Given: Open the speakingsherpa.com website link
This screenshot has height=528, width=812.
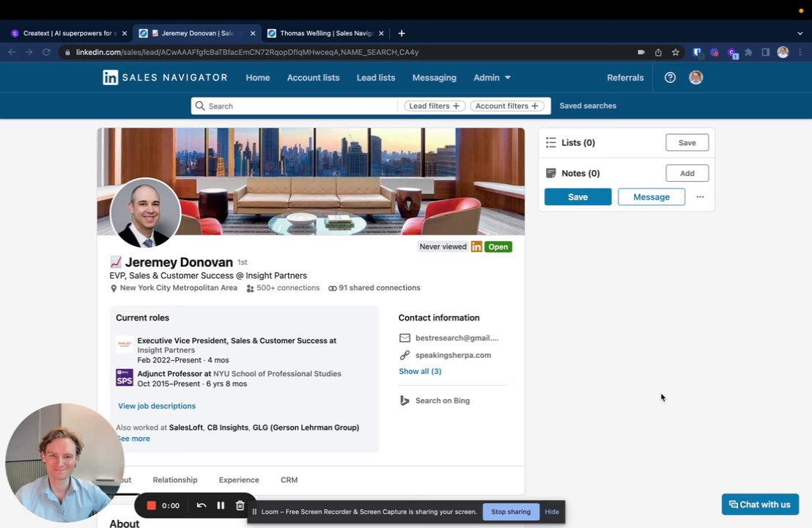Looking at the screenshot, I should click(x=453, y=355).
